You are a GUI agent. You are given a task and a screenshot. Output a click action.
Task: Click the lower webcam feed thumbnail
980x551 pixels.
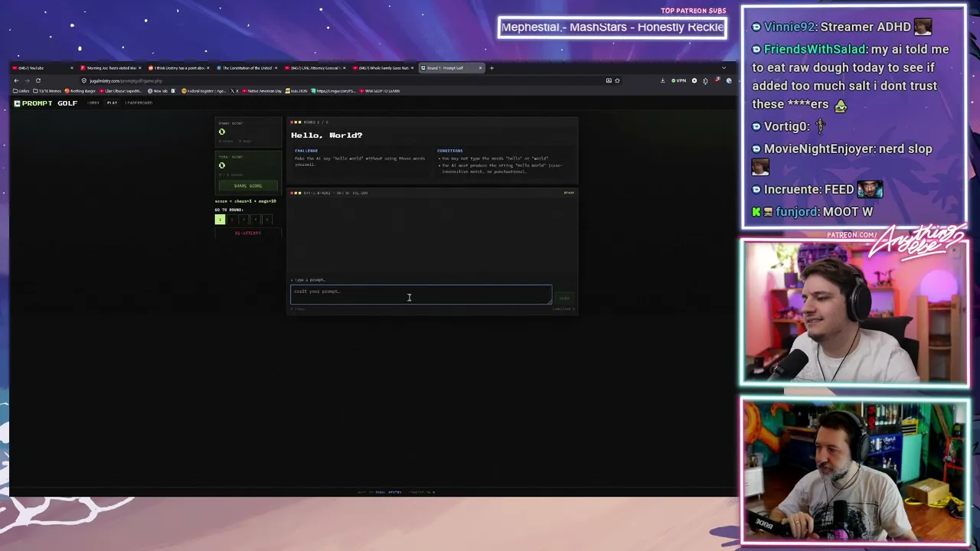point(854,471)
